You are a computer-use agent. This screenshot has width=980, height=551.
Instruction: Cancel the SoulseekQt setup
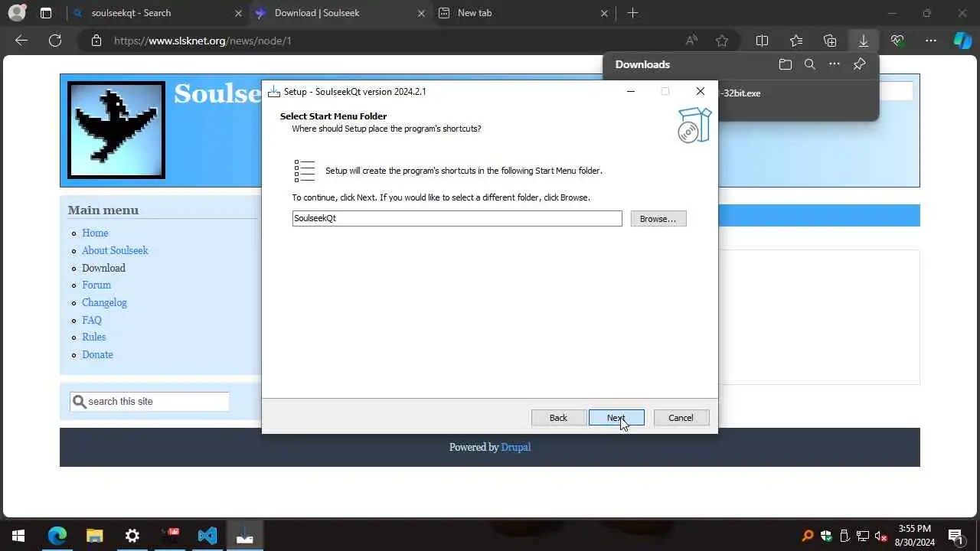[x=681, y=418]
